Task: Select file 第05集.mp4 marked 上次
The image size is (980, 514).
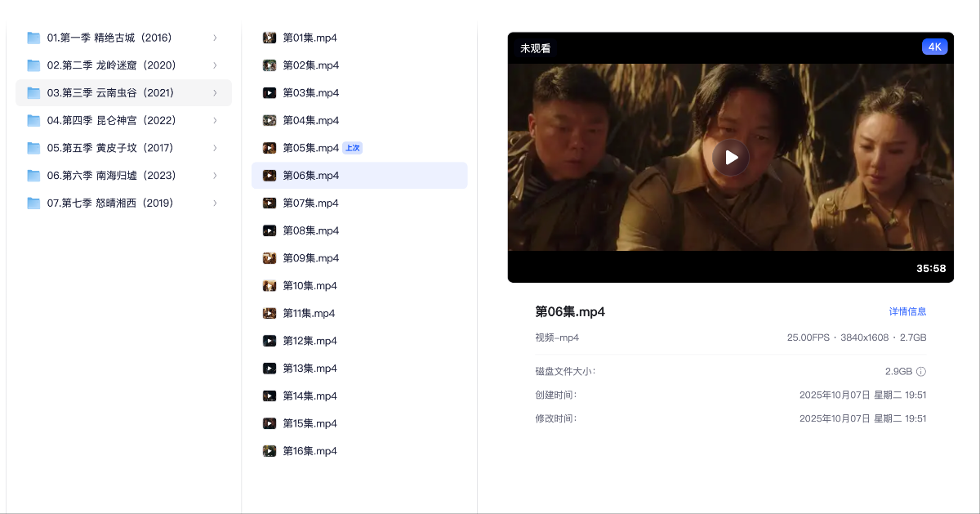Action: pos(310,148)
